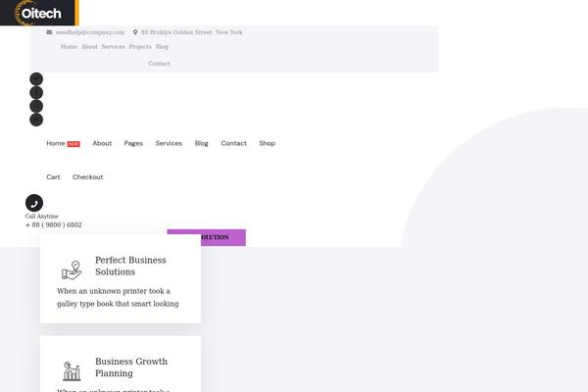Click the hand with lightbulb icon

72,270
